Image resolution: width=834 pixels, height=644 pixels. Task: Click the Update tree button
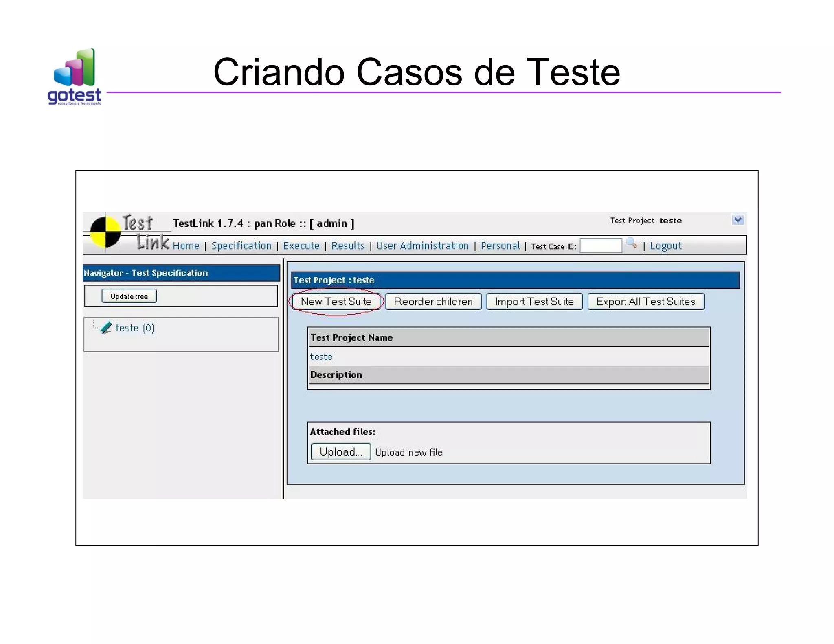click(129, 296)
